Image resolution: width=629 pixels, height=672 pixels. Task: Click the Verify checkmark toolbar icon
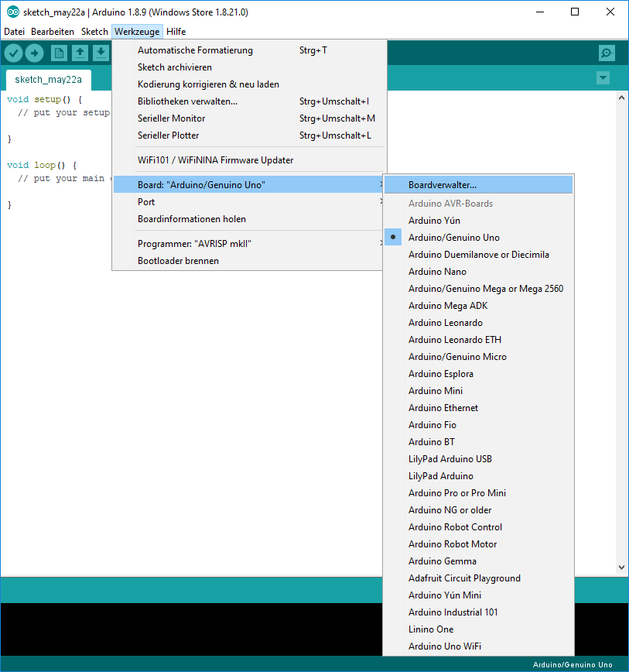(x=13, y=53)
